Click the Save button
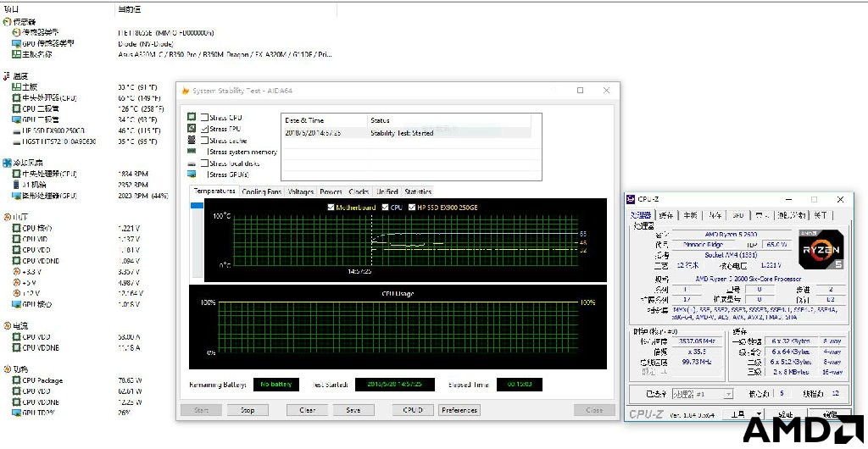The height and width of the screenshot is (449, 868). coord(353,410)
